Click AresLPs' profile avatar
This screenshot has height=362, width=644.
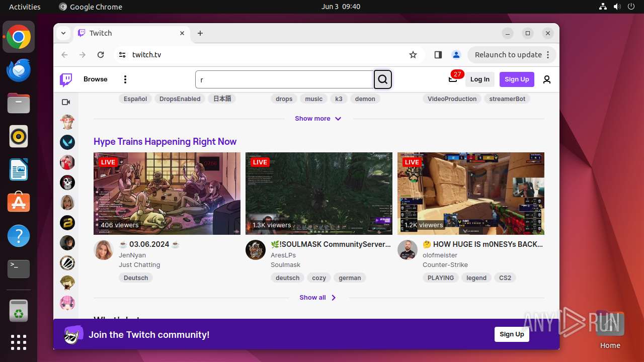[x=256, y=250]
